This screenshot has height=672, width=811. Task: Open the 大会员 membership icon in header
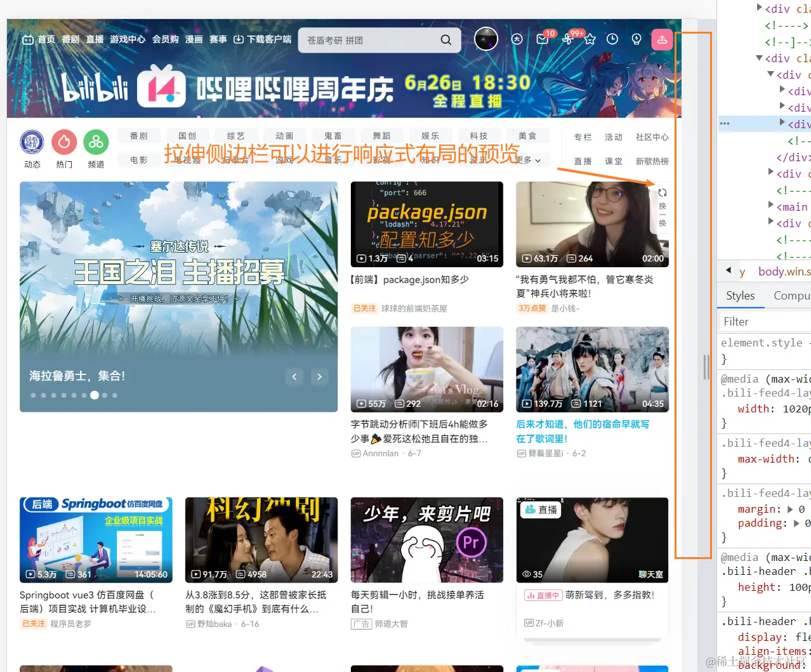point(517,39)
